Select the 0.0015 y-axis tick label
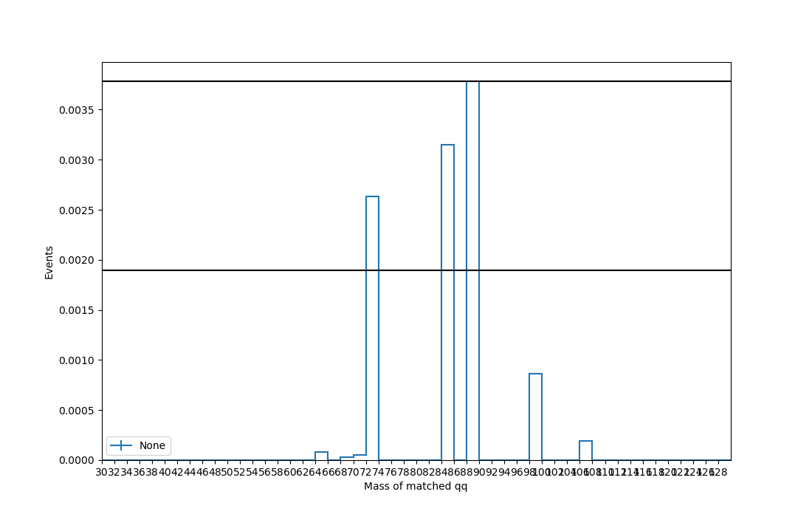The image size is (812, 517). tap(77, 310)
